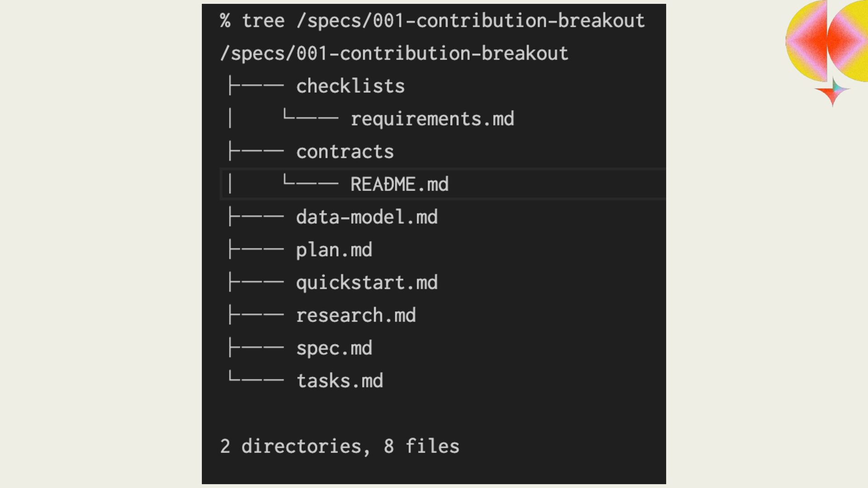Click the right yellow-pink circle logo shape
This screenshot has height=488, width=868.
[x=849, y=41]
